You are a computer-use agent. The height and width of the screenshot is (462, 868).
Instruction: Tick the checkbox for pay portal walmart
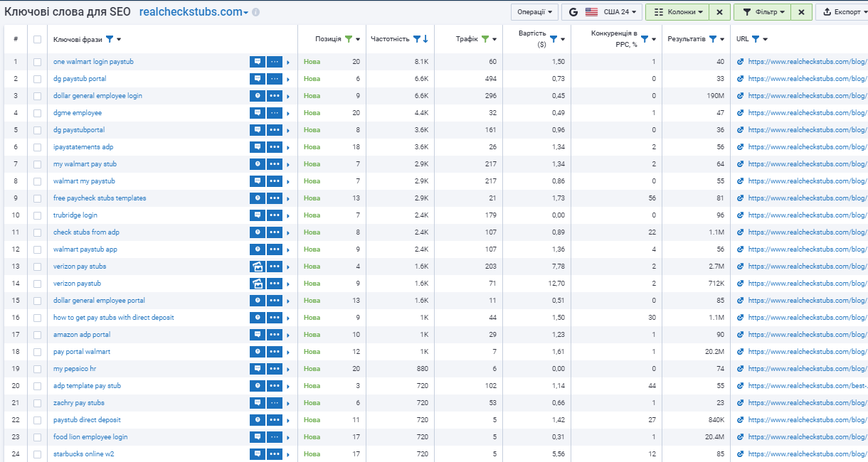coord(37,352)
